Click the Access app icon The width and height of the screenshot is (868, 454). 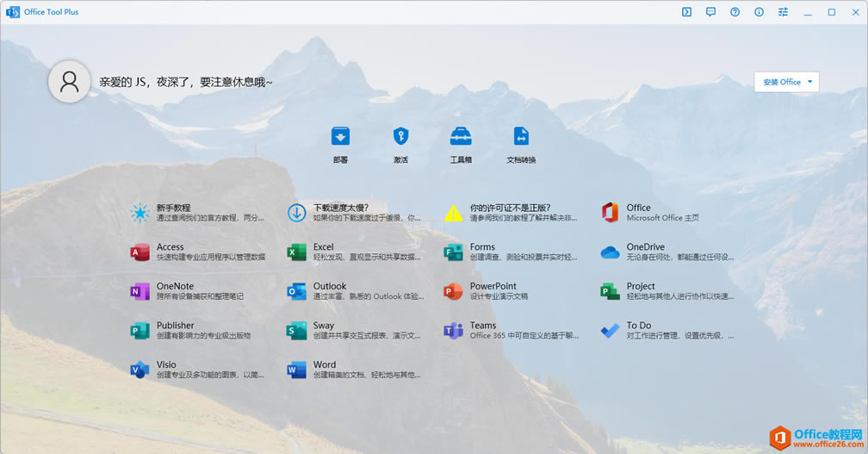(x=139, y=252)
